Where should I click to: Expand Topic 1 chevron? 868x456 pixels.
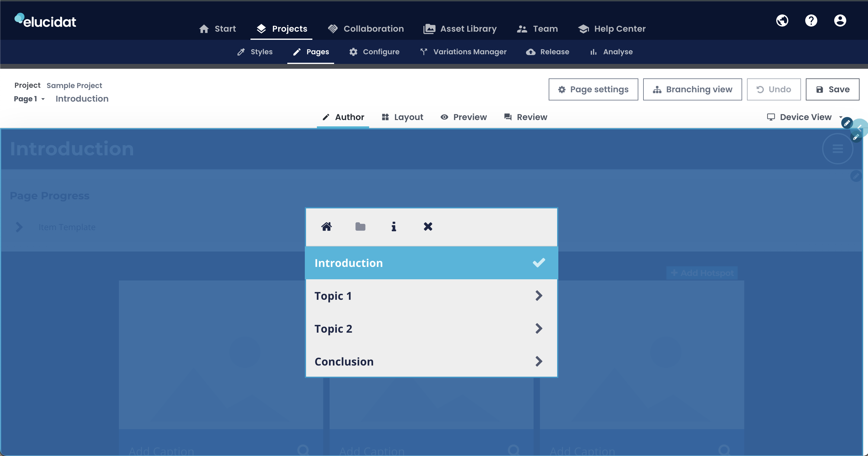coord(538,296)
